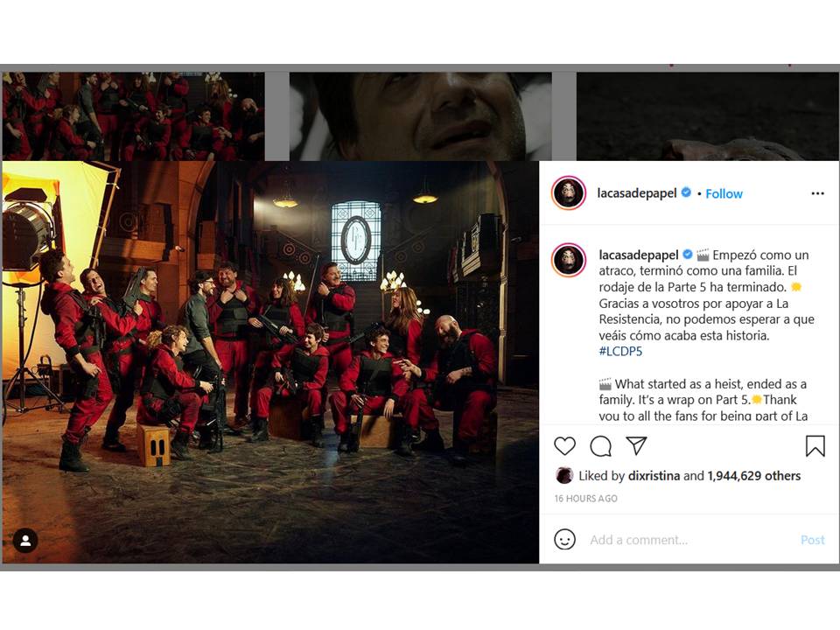
Task: Open the close-up face thumbnail behind the post
Action: click(x=421, y=116)
